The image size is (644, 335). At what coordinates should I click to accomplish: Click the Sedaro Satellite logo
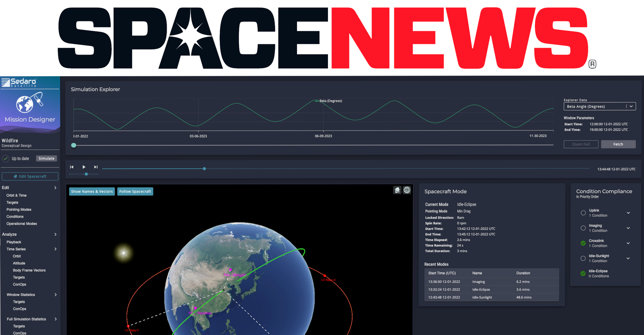(x=19, y=82)
